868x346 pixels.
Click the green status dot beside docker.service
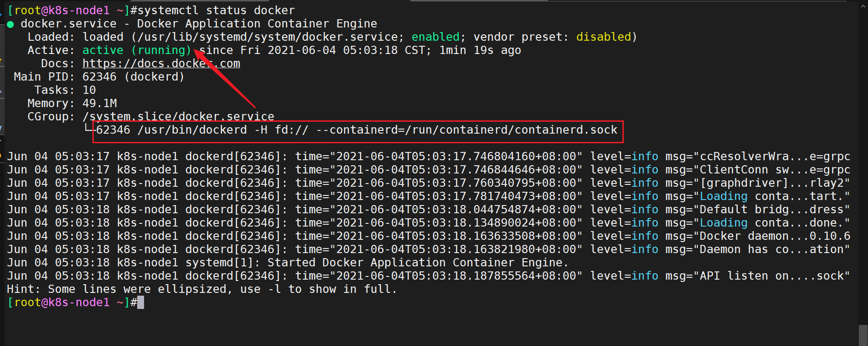(x=11, y=24)
